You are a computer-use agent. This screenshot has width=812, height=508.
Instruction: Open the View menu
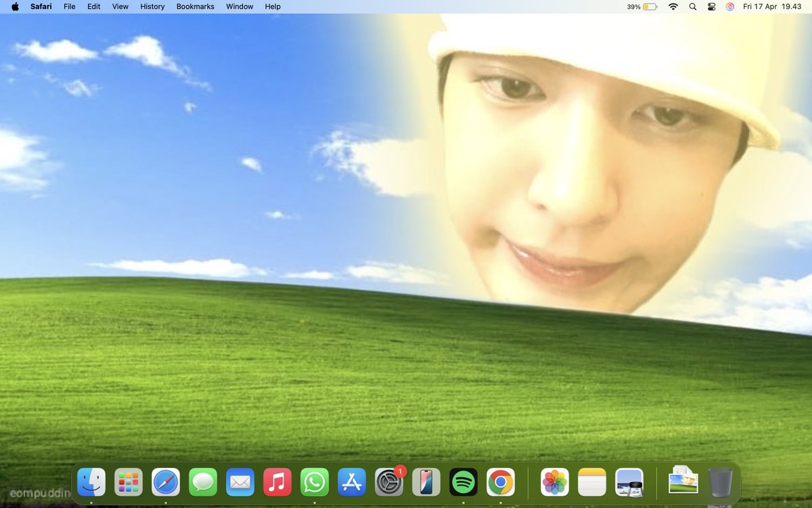pyautogui.click(x=120, y=6)
